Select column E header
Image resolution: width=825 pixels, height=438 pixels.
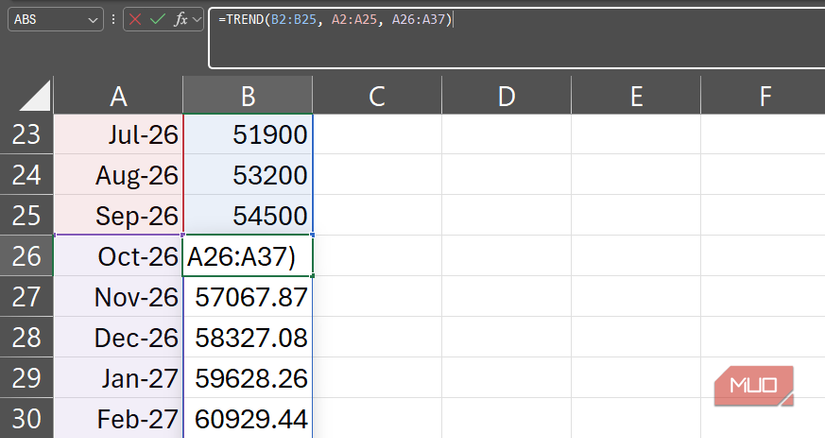(636, 96)
